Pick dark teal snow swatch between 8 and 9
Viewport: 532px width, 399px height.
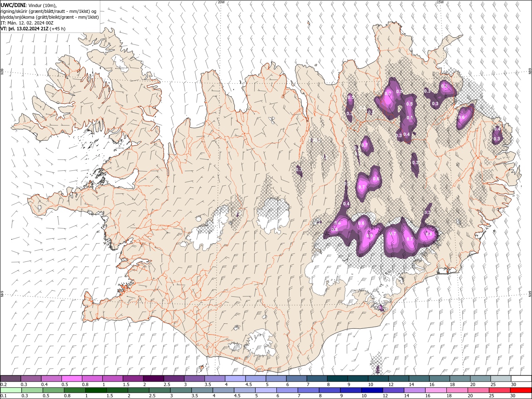click(x=337, y=379)
